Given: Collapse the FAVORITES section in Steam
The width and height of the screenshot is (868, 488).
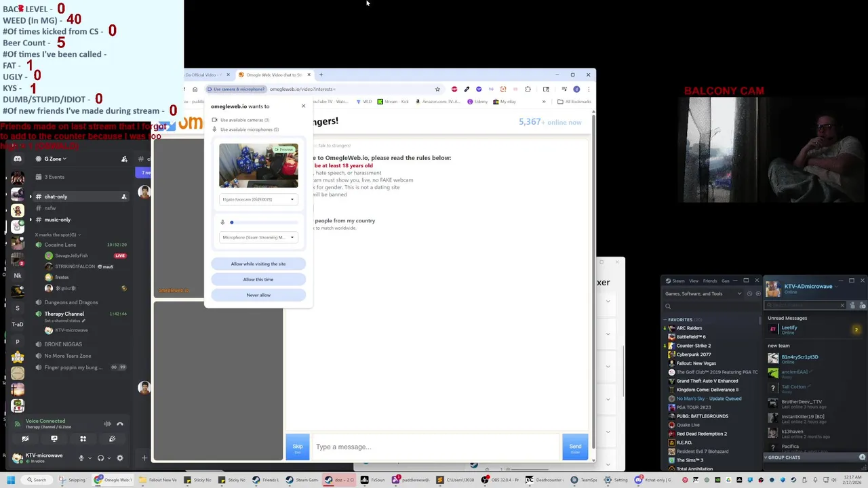Looking at the screenshot, I should pyautogui.click(x=680, y=319).
